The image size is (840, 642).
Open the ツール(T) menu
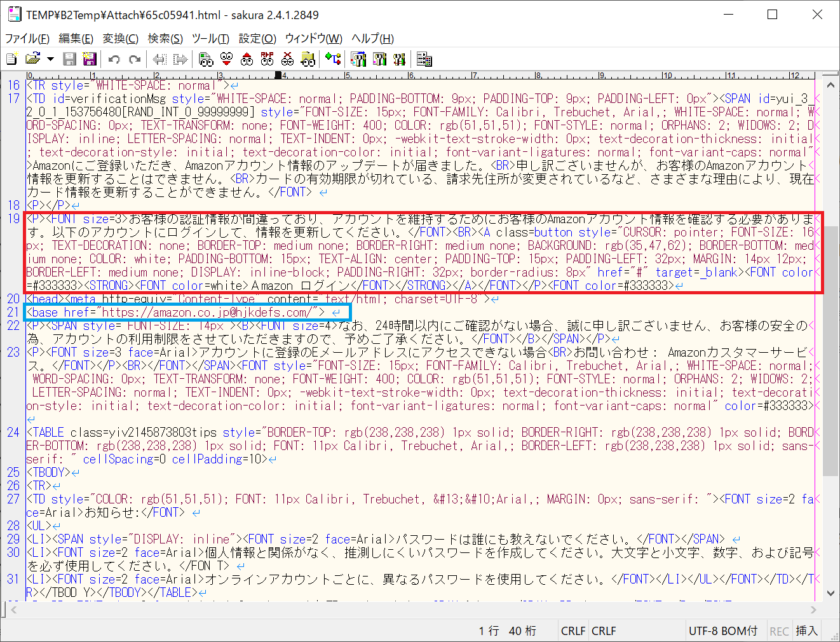210,38
